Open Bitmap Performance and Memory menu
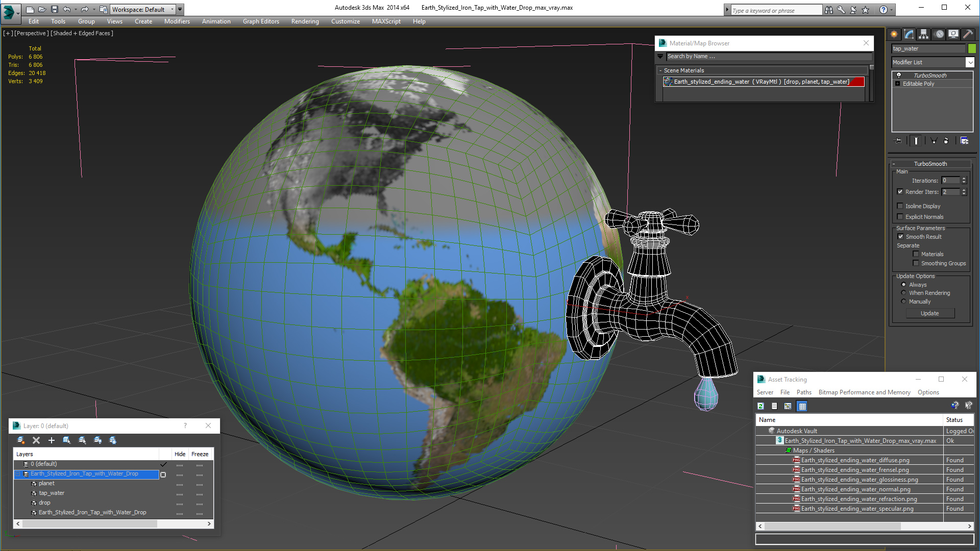The width and height of the screenshot is (980, 551). point(864,392)
